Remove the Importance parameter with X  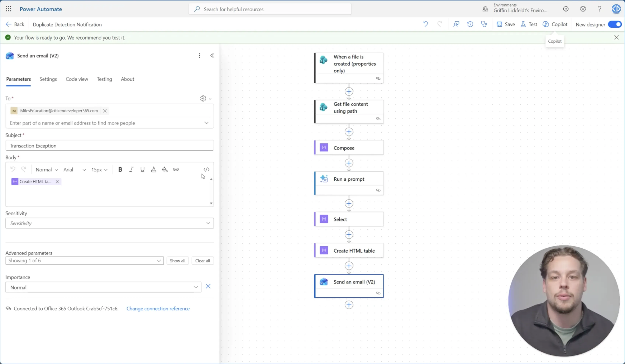pyautogui.click(x=208, y=286)
